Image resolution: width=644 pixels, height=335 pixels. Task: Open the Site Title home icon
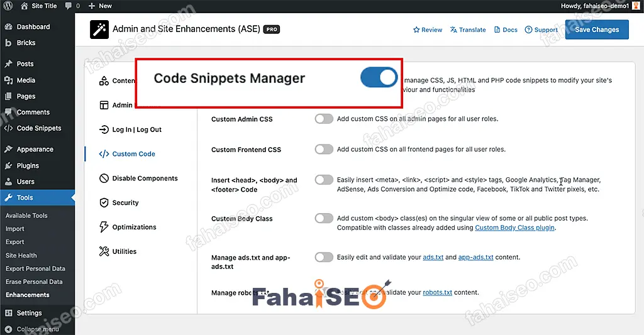pos(25,6)
